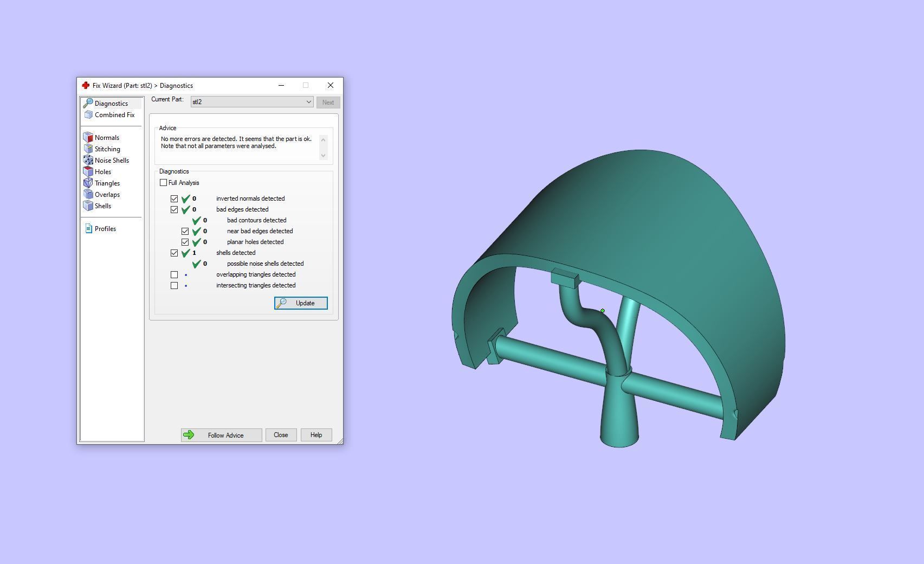Close the Fix Wizard window with X
Screen dimensions: 924x564
(331, 85)
